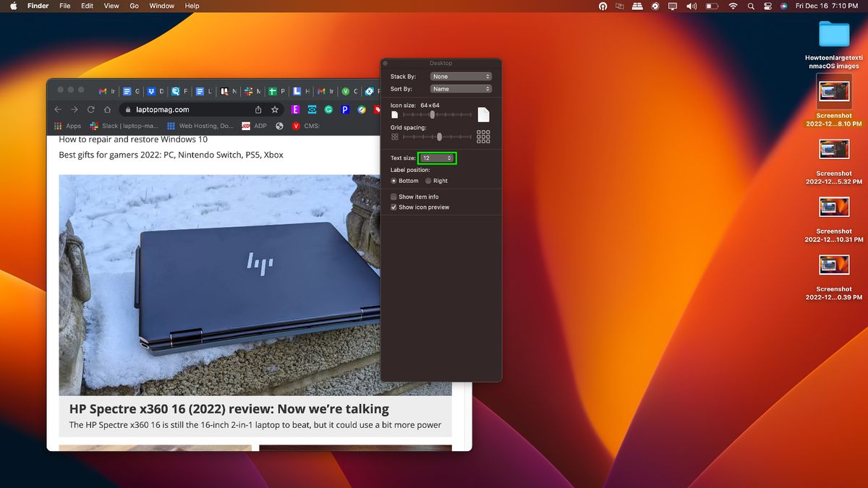The image size is (868, 488).
Task: Click the share icon in address bar
Action: 258,110
